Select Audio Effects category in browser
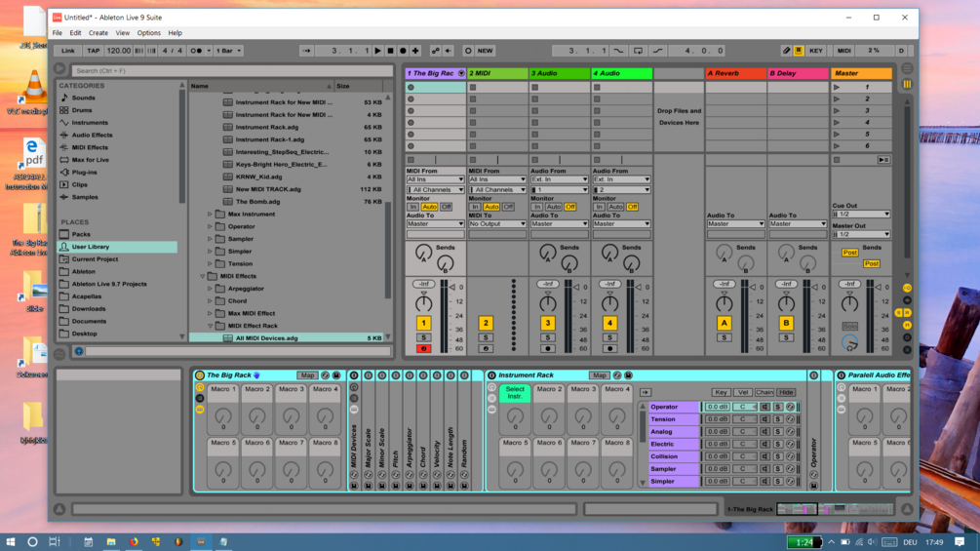The image size is (980, 551). (x=92, y=135)
